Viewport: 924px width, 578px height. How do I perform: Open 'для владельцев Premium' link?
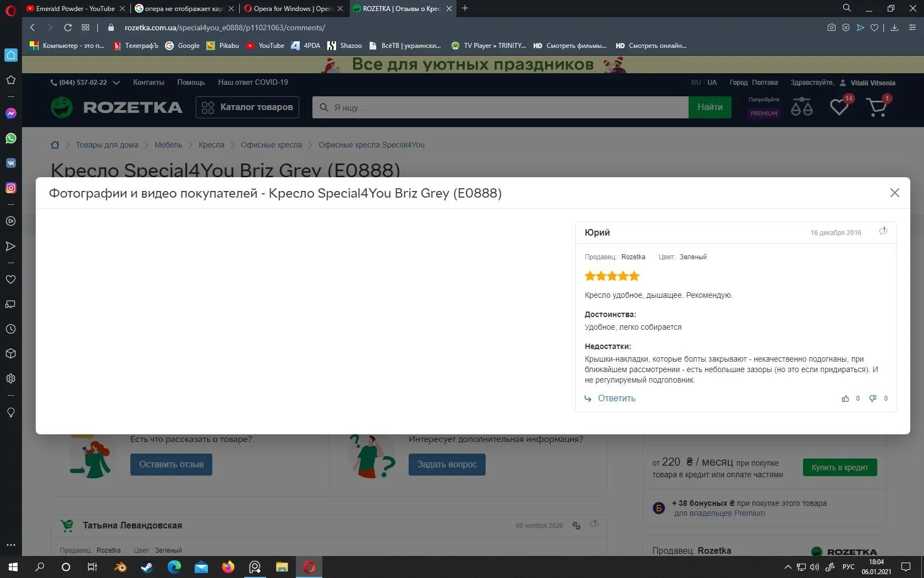[719, 514]
